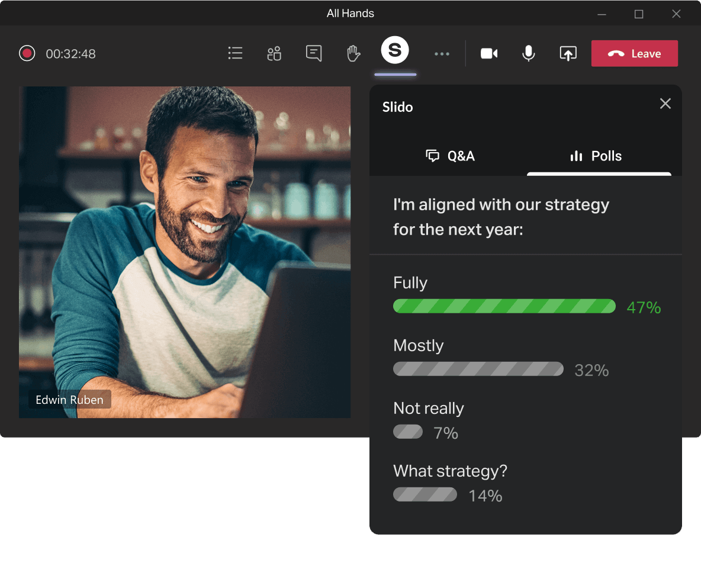Toggle the recording indicator
Screen dimensions: 701x588
click(x=27, y=53)
